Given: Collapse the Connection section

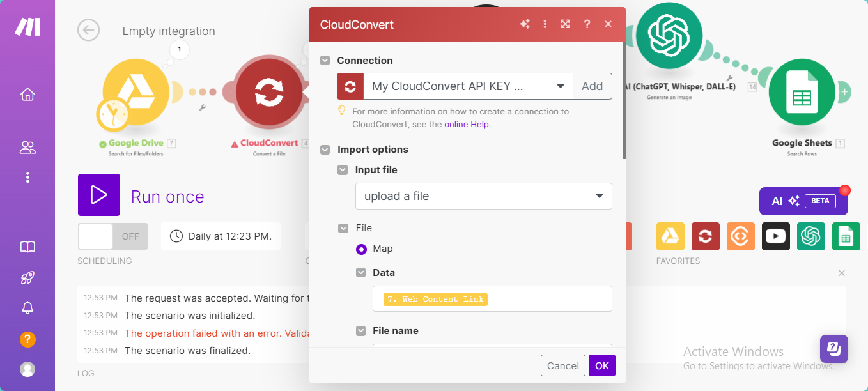Looking at the screenshot, I should click(x=325, y=61).
